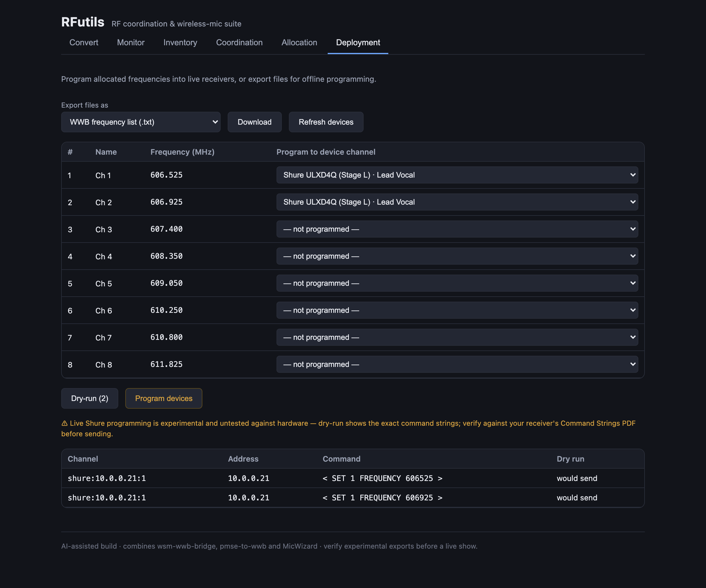This screenshot has width=706, height=588.
Task: Expand the Ch 3 device channel dropdown
Action: click(x=457, y=229)
